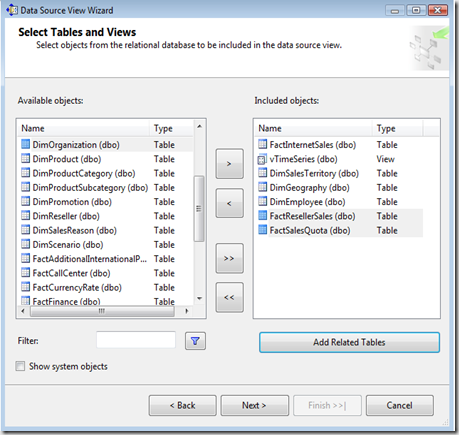Remove selected object with the single left arrow
The image size is (459, 435).
point(229,203)
